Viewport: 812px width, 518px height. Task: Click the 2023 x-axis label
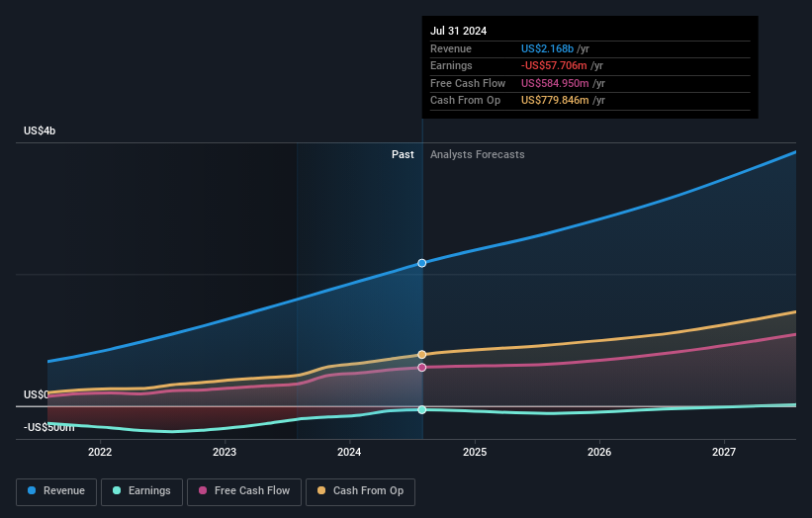tap(225, 453)
